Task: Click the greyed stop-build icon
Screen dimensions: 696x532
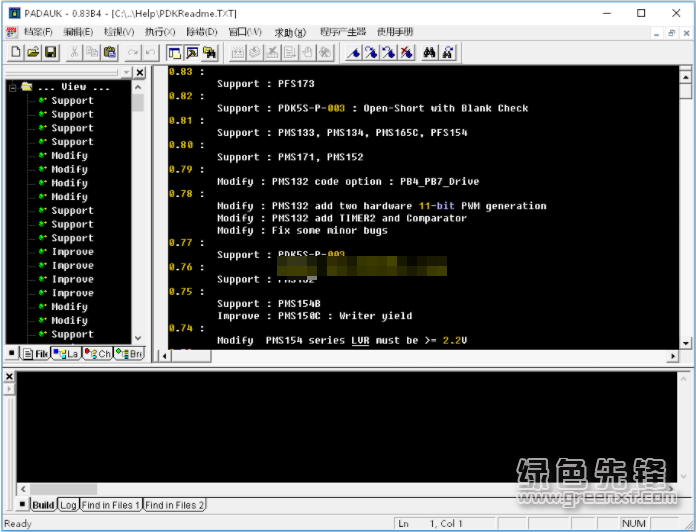Action: click(272, 52)
